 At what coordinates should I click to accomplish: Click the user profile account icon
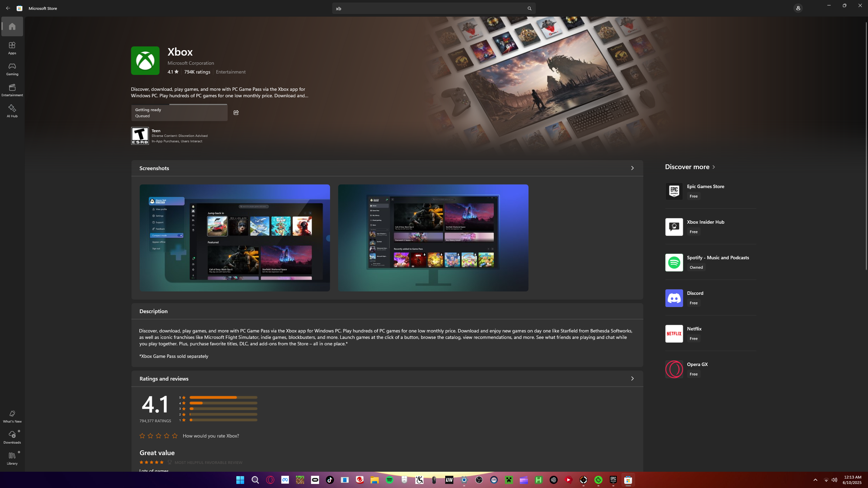tap(798, 8)
